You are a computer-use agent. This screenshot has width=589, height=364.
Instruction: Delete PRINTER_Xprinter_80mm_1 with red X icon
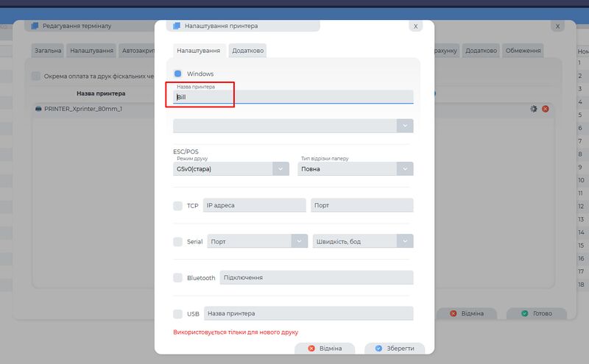point(546,109)
